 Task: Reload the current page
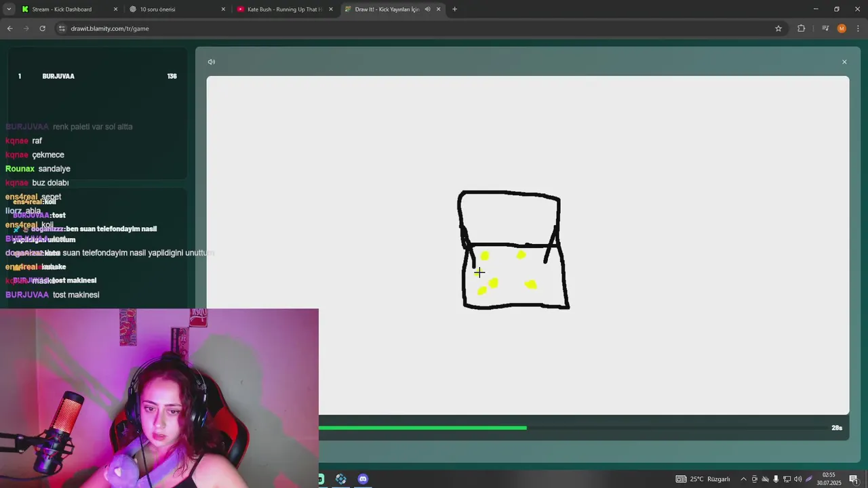click(42, 28)
